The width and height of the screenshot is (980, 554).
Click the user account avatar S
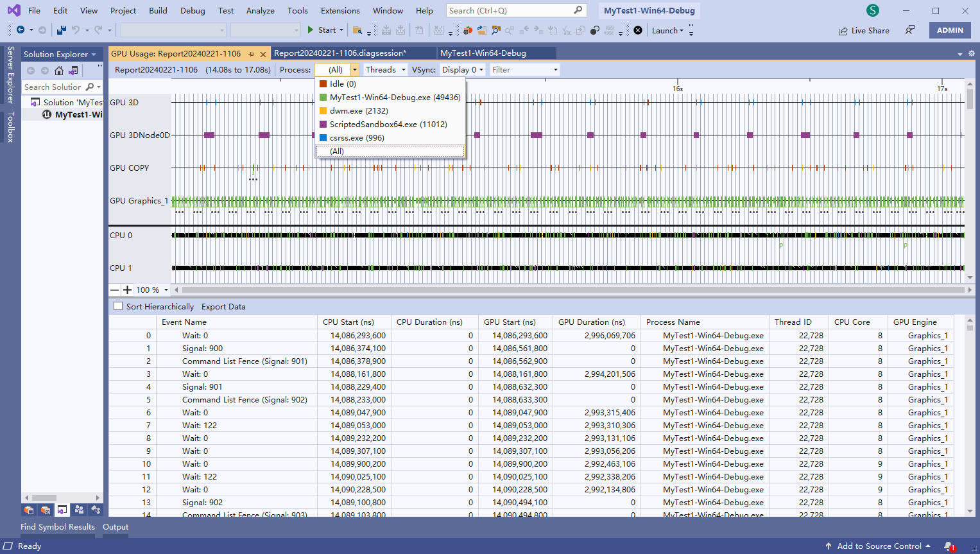click(872, 10)
